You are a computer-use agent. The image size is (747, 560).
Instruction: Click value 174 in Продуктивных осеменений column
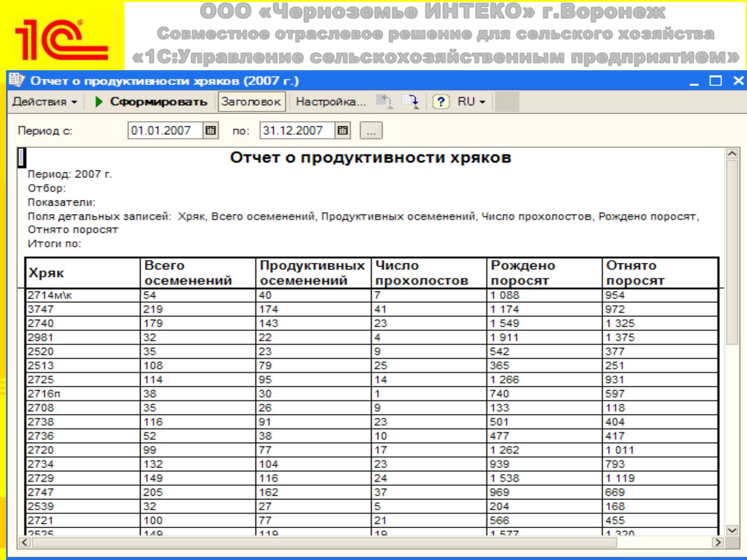pyautogui.click(x=313, y=309)
